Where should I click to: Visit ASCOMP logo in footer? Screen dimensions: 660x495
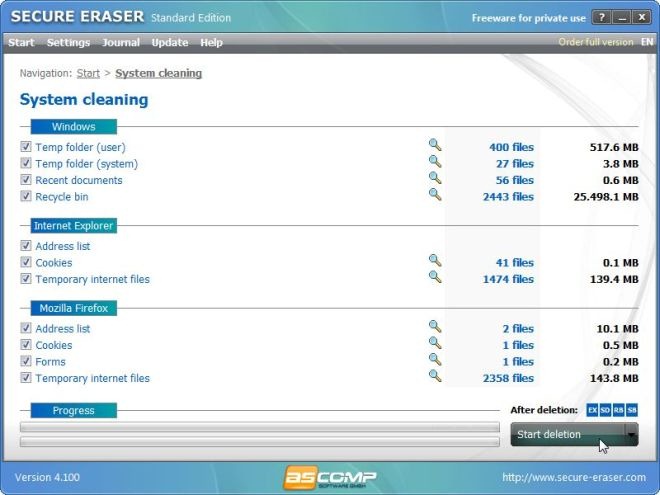pos(330,478)
